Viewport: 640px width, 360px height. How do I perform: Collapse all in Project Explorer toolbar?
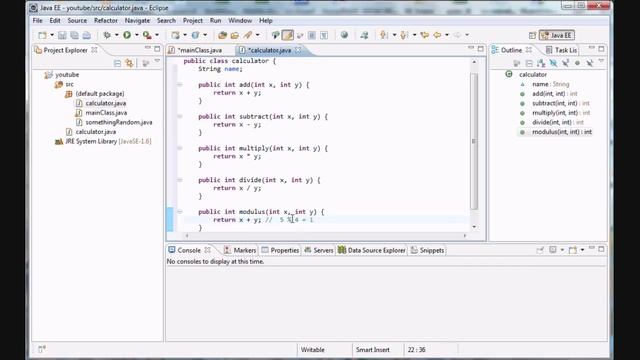point(118,63)
